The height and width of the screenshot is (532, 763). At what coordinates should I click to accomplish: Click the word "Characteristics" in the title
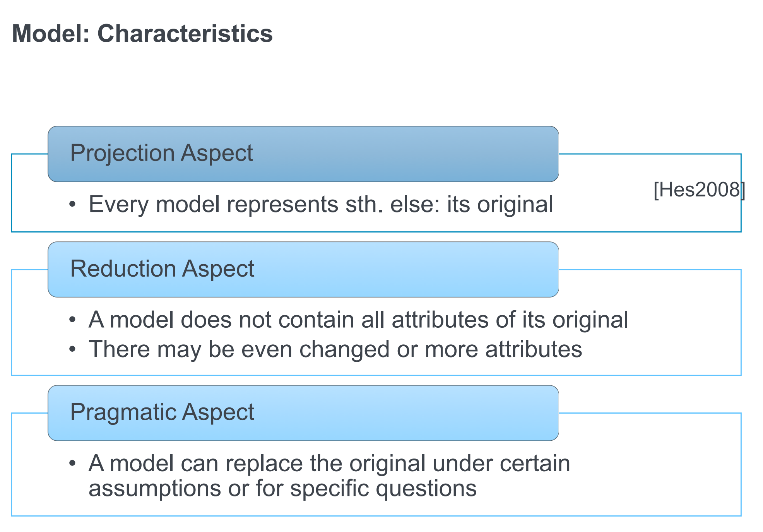(x=185, y=34)
